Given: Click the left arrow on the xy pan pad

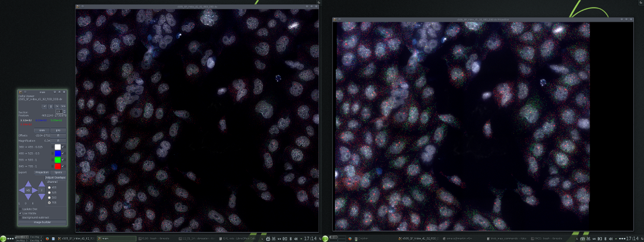Looking at the screenshot, I should pyautogui.click(x=21, y=190).
